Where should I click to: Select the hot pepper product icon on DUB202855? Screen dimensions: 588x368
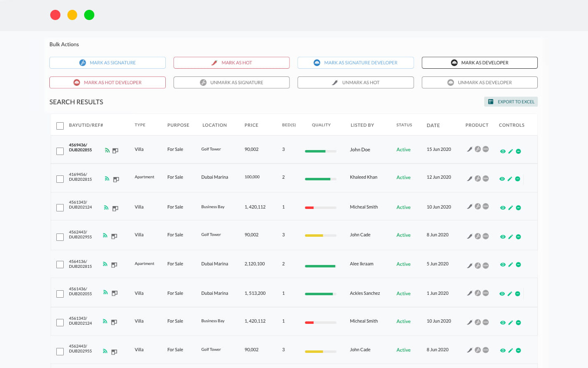coord(469,149)
